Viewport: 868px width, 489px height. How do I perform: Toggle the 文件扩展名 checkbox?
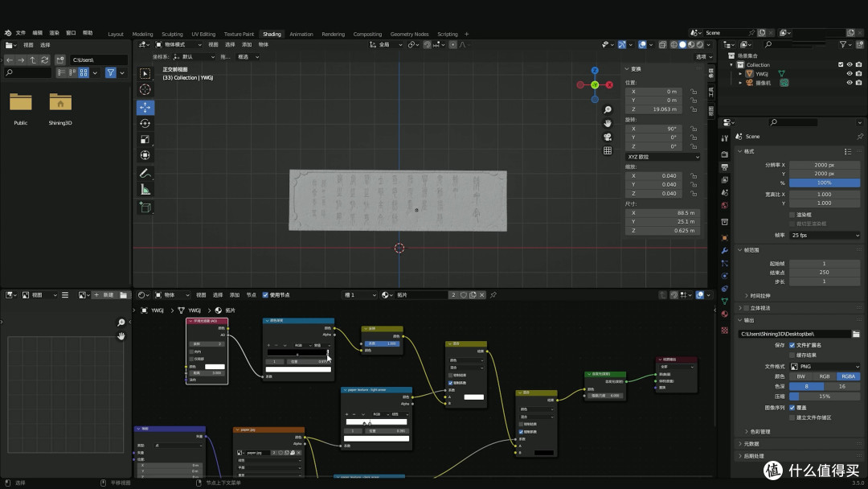tap(792, 345)
